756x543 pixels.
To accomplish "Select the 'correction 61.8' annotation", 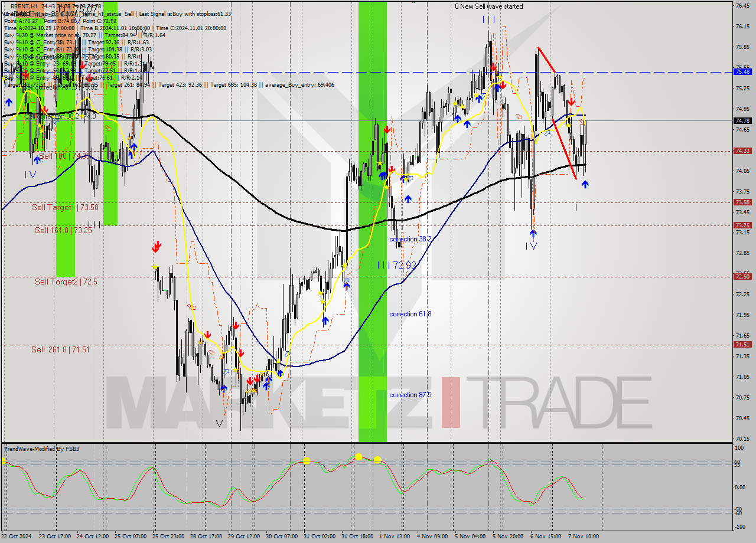I will pos(410,314).
